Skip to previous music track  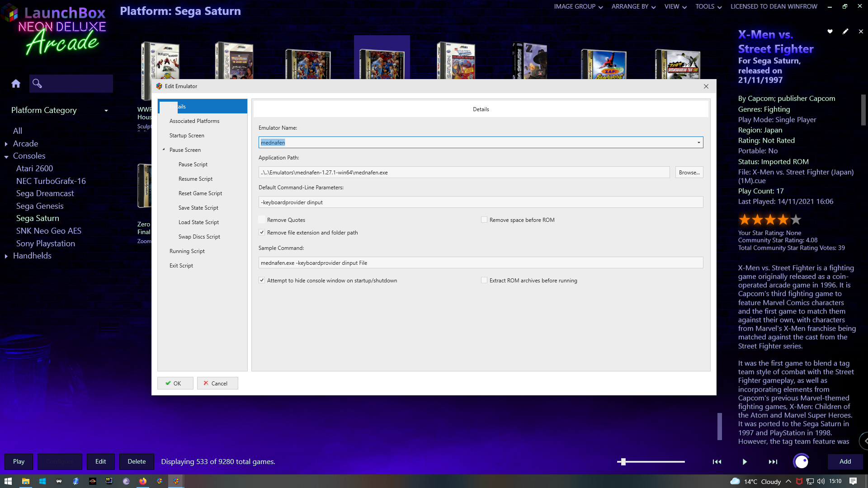[717, 462]
